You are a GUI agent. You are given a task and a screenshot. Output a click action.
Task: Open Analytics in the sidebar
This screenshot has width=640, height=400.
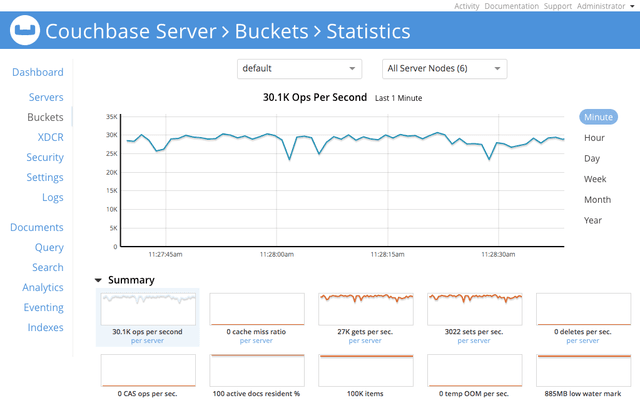coord(43,288)
